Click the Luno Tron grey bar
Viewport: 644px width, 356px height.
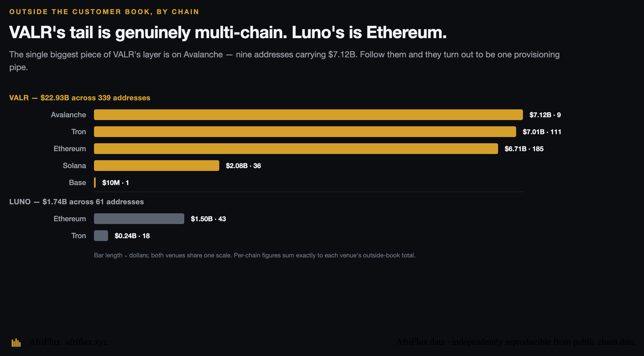coord(101,236)
